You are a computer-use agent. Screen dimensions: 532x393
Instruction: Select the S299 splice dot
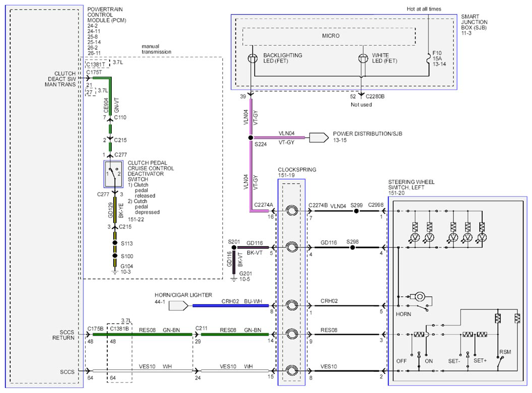356,211
